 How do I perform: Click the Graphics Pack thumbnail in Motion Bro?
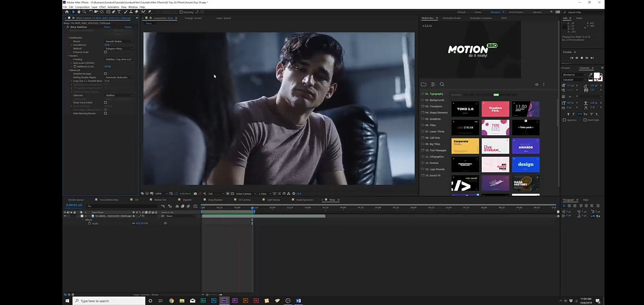tap(495, 109)
